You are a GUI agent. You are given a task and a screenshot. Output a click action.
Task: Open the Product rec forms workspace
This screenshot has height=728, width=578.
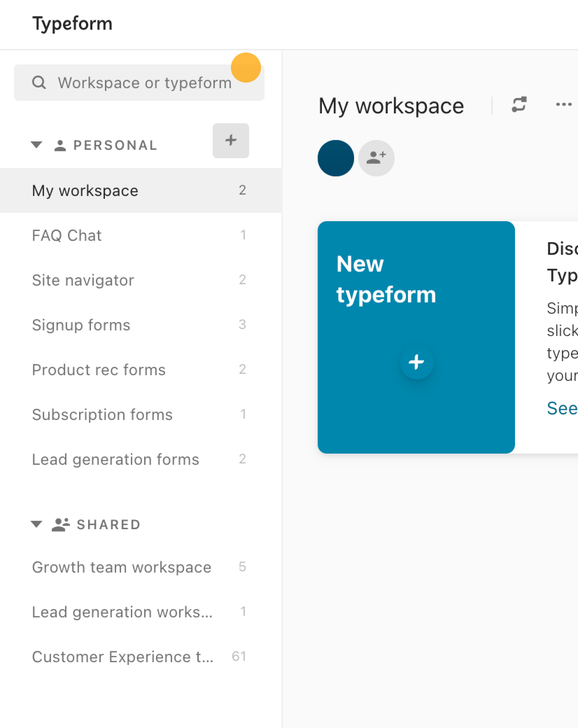[141, 370]
